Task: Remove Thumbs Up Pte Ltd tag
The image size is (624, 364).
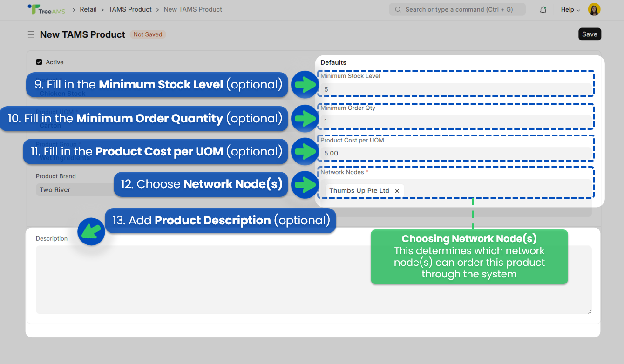Action: (397, 191)
